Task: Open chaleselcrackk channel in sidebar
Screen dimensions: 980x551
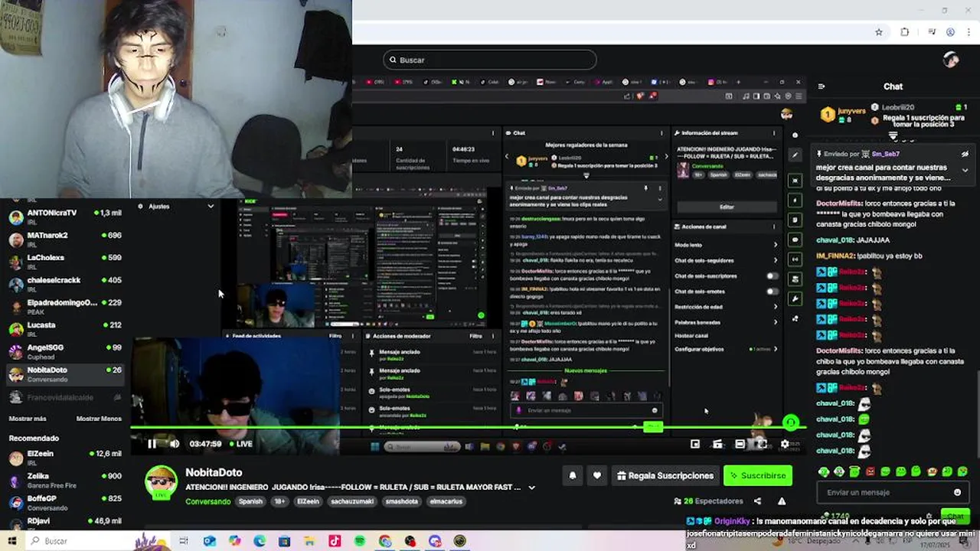Action: tap(65, 284)
